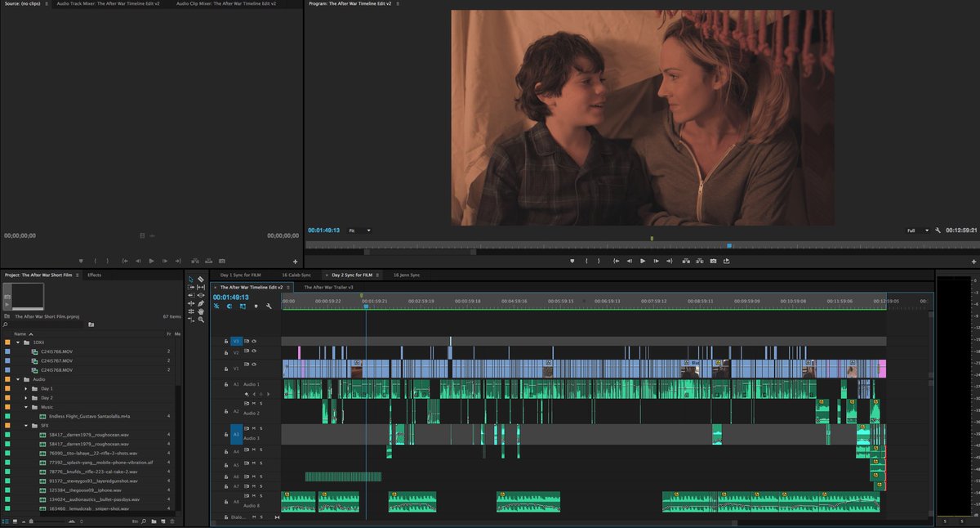Open the Audio Clip Mixer tab
The image size is (980, 528).
coord(226,3)
